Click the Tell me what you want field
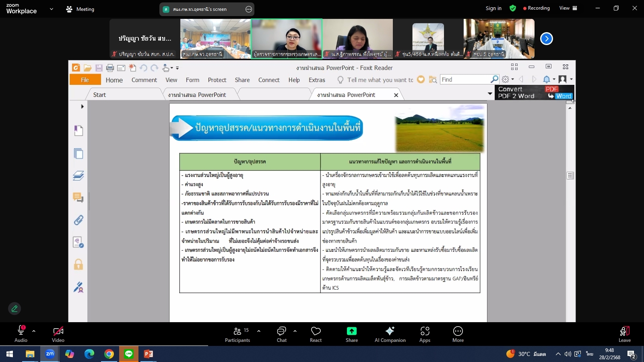The width and height of the screenshot is (644, 362). click(x=376, y=80)
